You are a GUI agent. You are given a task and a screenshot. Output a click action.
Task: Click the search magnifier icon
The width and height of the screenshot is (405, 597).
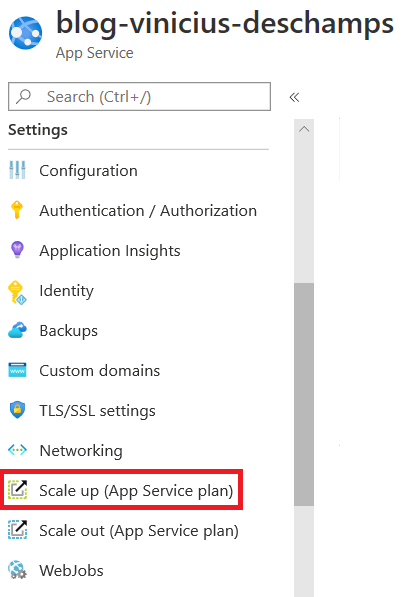click(x=23, y=97)
